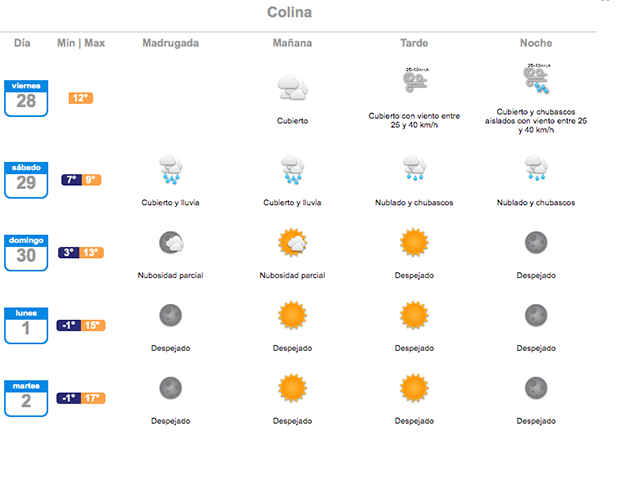This screenshot has width=619, height=480.
Task: Select the martes 2 calendar icon
Action: click(26, 398)
